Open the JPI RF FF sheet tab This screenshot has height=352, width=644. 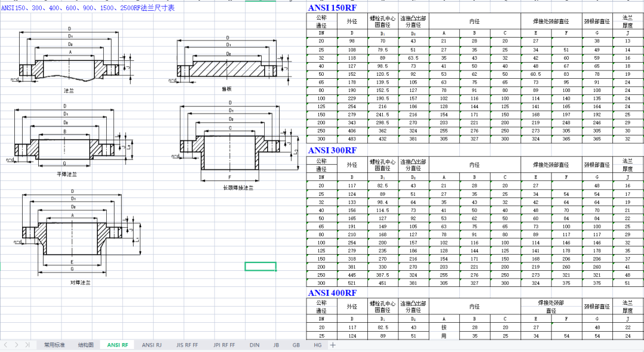224,345
